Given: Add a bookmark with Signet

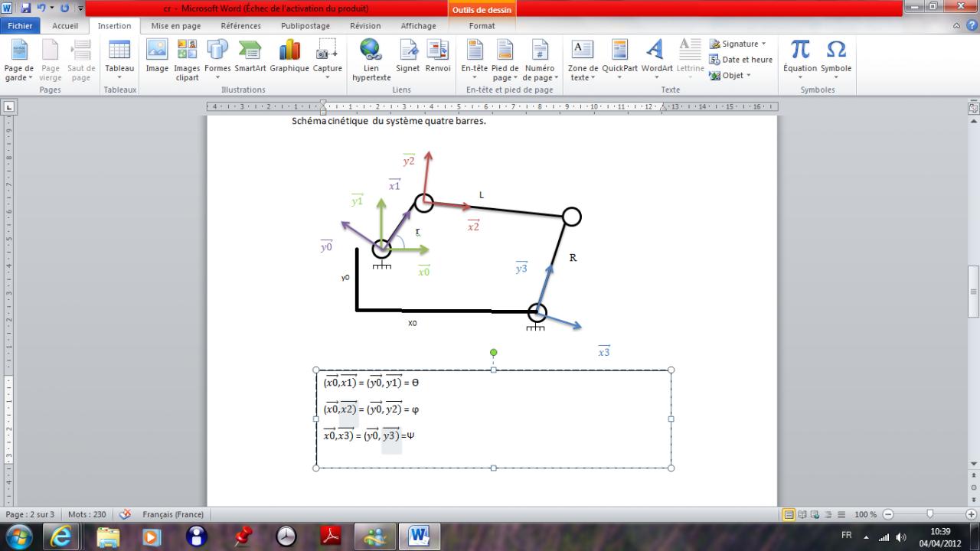Looking at the screenshot, I should click(x=408, y=57).
